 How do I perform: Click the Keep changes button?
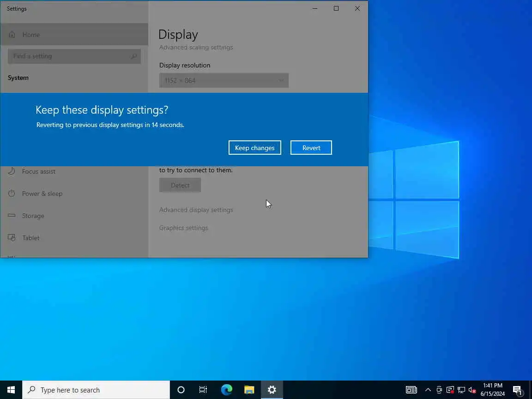[x=254, y=148]
